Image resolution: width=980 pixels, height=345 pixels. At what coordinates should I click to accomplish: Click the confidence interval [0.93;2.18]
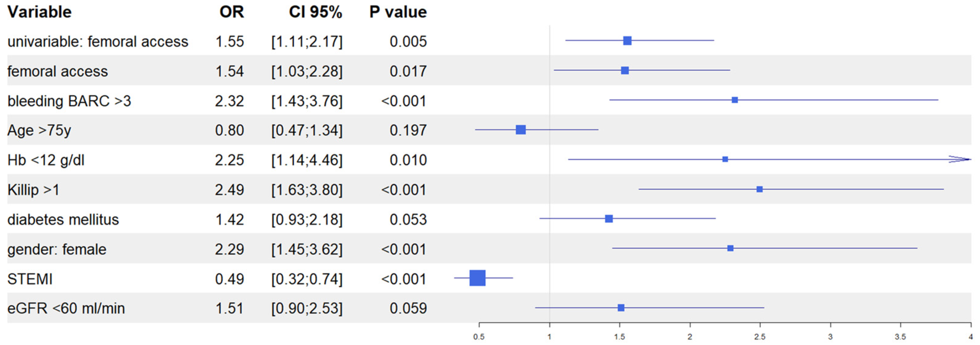(x=307, y=220)
